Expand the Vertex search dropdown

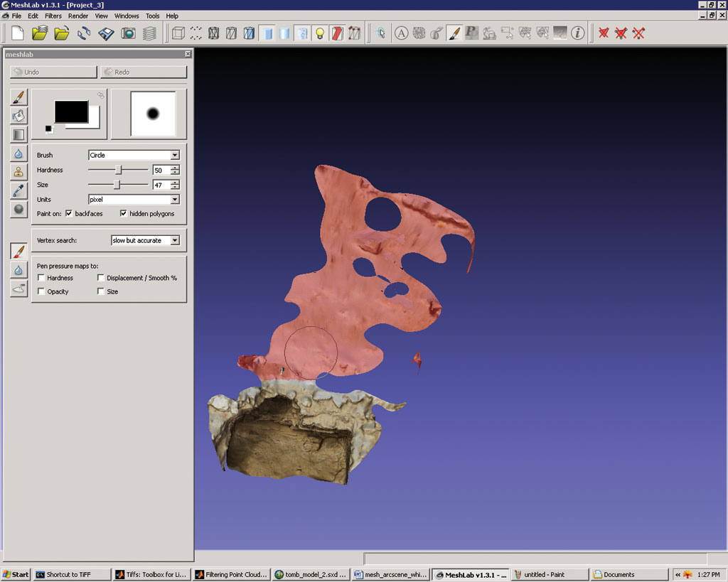click(x=145, y=240)
